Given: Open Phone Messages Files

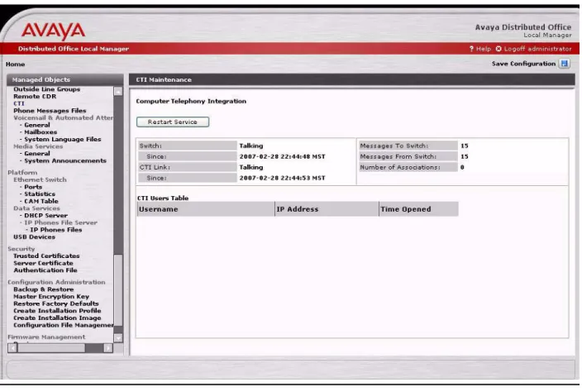Looking at the screenshot, I should (x=50, y=111).
